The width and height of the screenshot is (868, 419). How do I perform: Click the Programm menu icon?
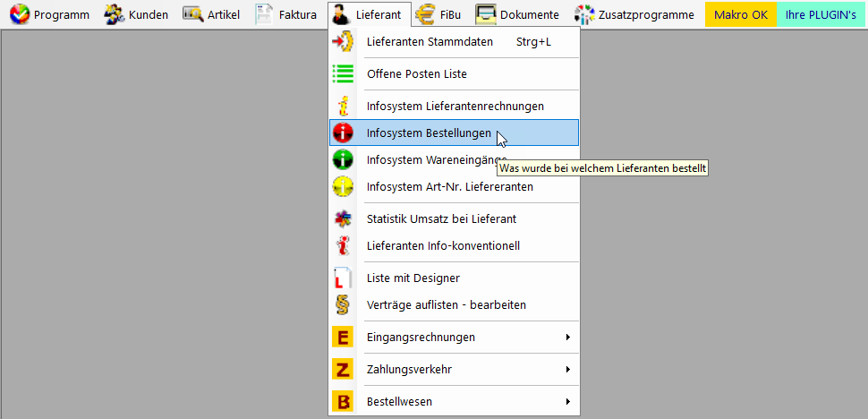[x=20, y=15]
